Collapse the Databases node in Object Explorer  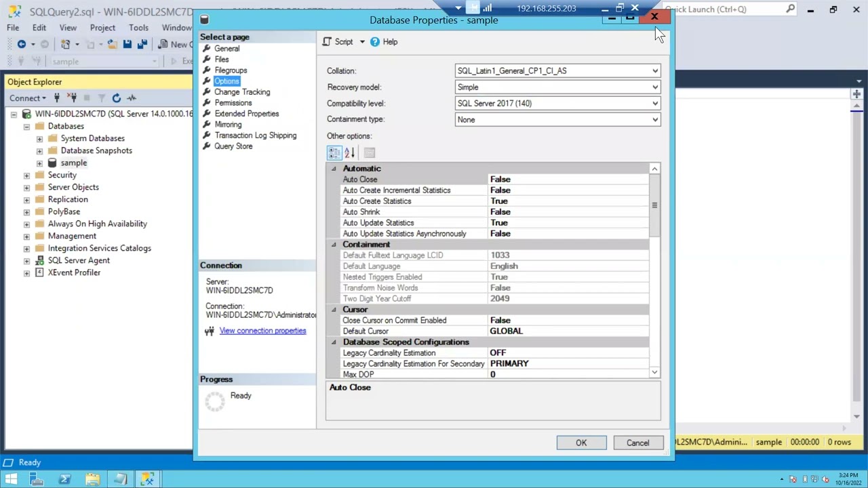(x=26, y=127)
